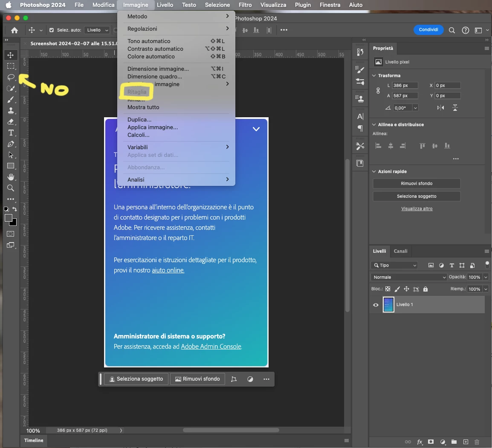The image size is (492, 448).
Task: Select the Rectangular Marquee tool
Action: (11, 66)
